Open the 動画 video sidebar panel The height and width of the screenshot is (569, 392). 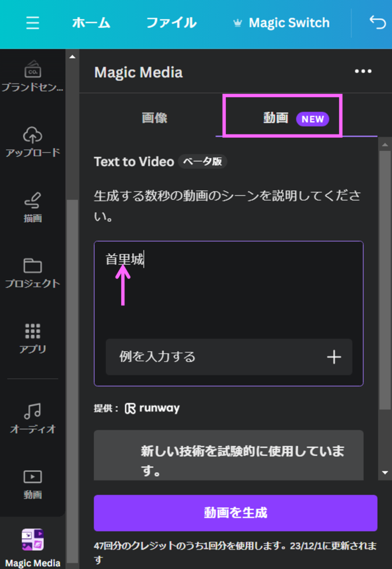point(32,483)
